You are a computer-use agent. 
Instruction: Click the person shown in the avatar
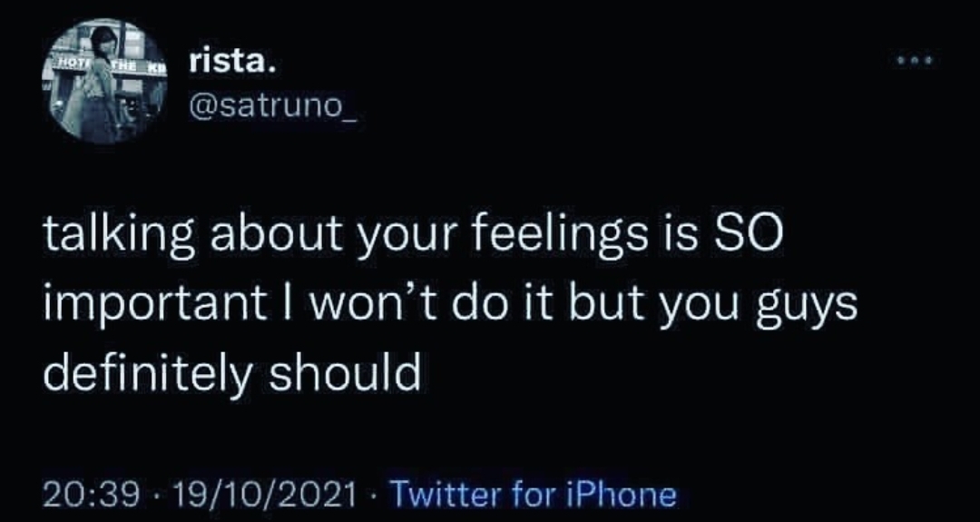click(x=102, y=84)
